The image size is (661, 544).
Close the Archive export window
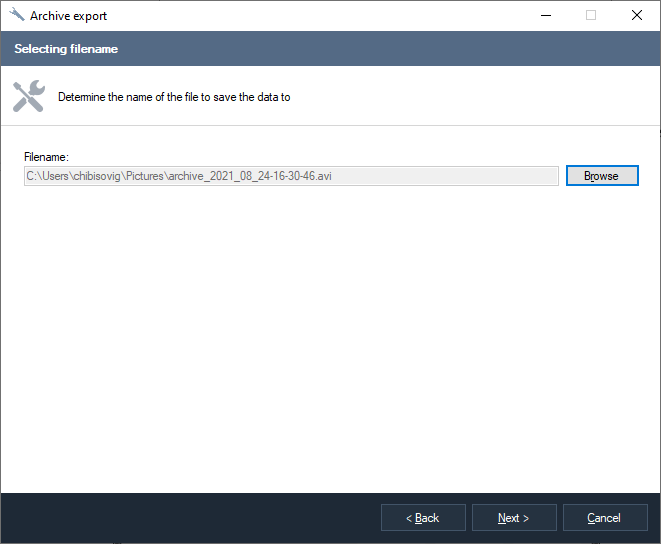tap(637, 16)
